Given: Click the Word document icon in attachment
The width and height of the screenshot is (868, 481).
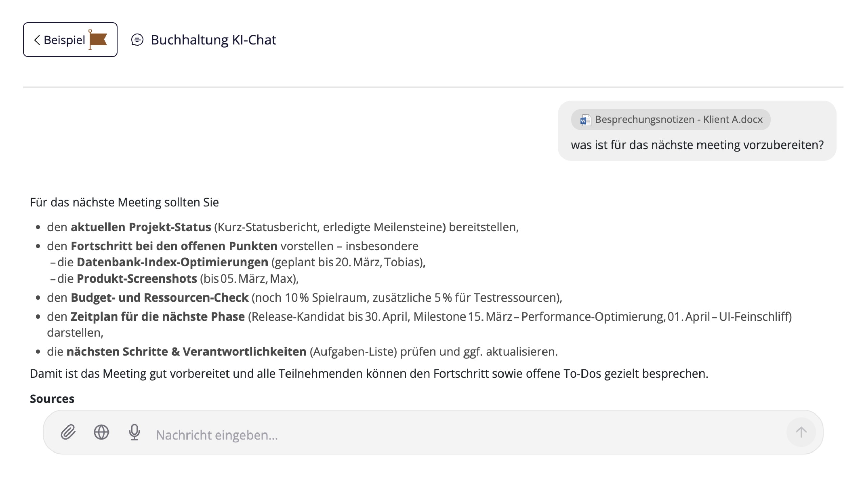Looking at the screenshot, I should (585, 120).
